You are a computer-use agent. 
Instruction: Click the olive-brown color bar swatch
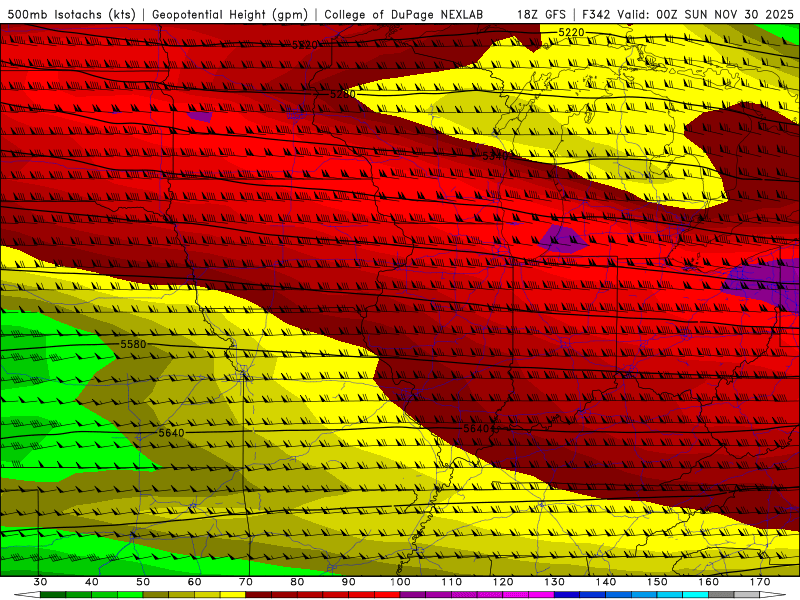click(156, 595)
